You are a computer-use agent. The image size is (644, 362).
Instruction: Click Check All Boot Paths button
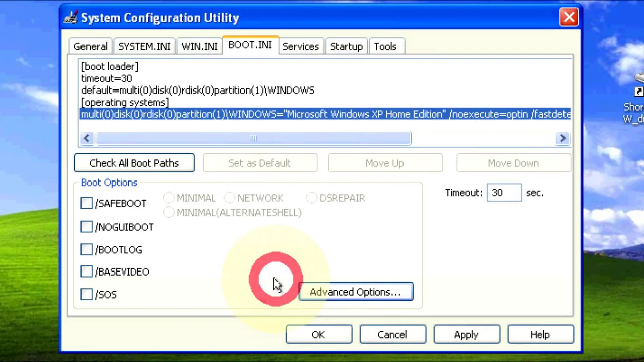[134, 163]
